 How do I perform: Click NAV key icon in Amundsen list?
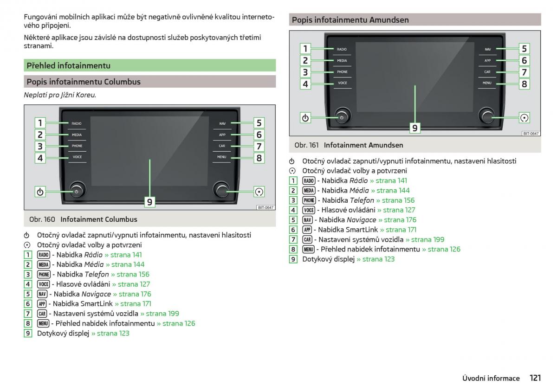click(x=307, y=220)
